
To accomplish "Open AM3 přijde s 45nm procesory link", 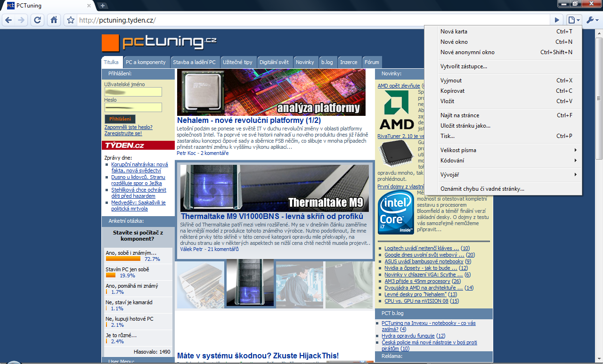I will pos(417,281).
